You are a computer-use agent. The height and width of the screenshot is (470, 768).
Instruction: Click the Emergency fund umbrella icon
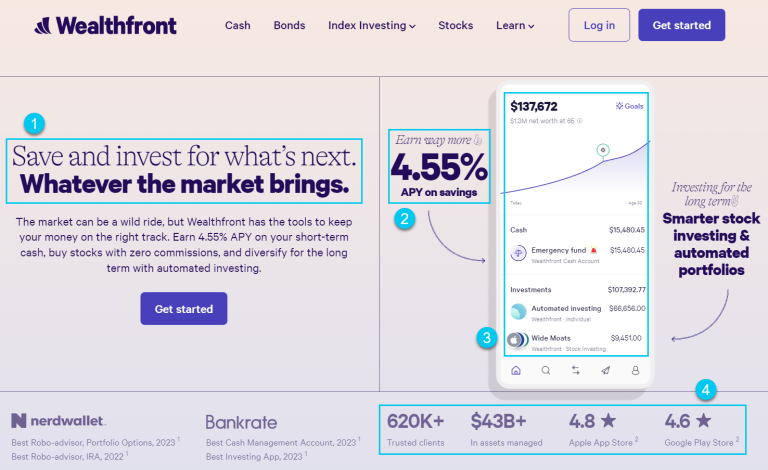click(x=518, y=254)
